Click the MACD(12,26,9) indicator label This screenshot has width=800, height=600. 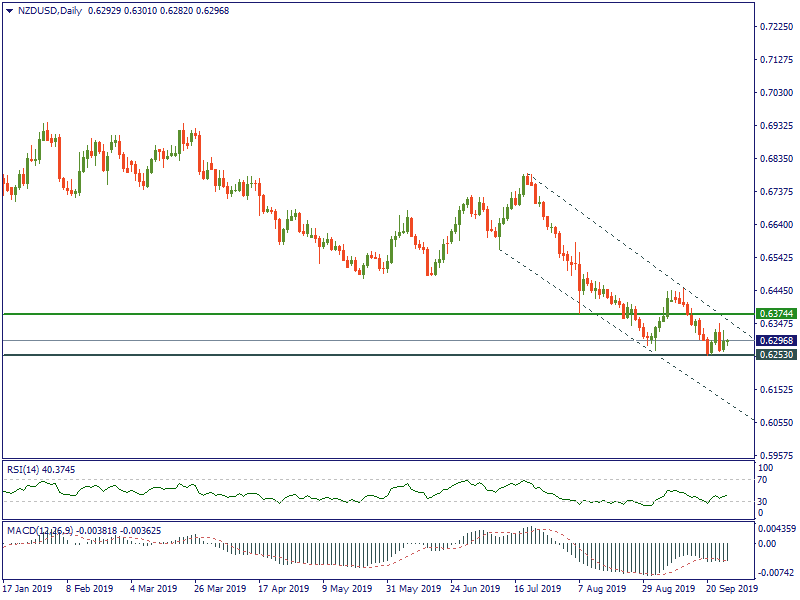click(38, 529)
